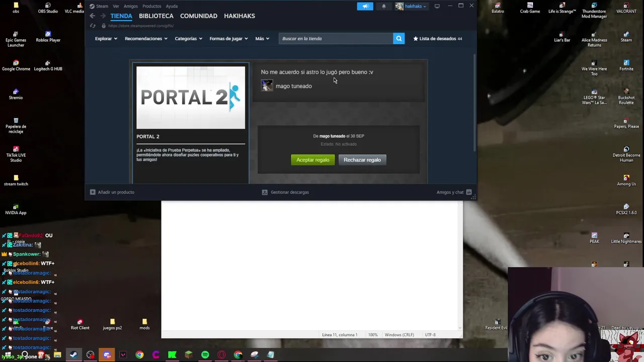Viewport: 644px width, 362px height.
Task: Open Balatro desktop shortcut
Action: coord(498,8)
